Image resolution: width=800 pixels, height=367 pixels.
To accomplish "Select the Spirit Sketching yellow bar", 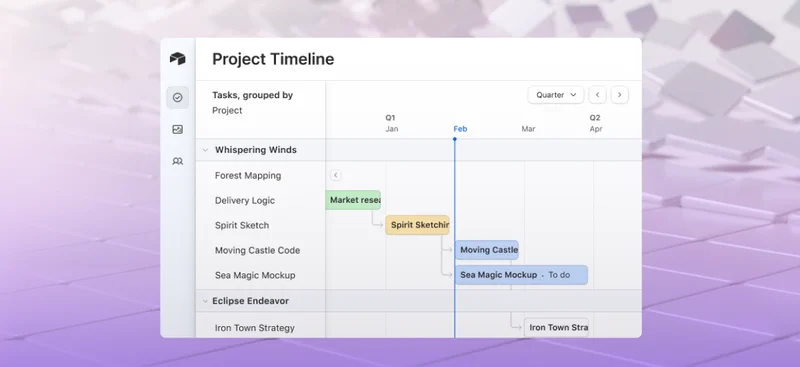I will coord(417,225).
